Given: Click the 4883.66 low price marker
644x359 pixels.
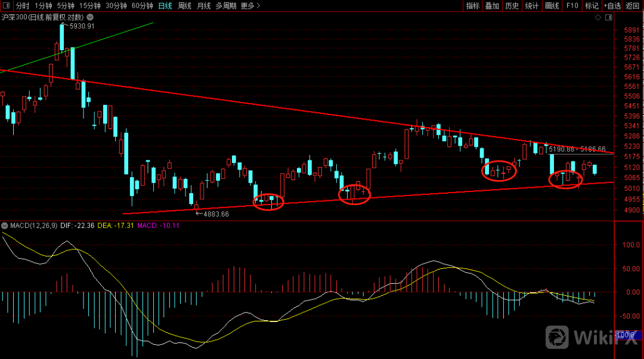Looking at the screenshot, I should (x=216, y=213).
